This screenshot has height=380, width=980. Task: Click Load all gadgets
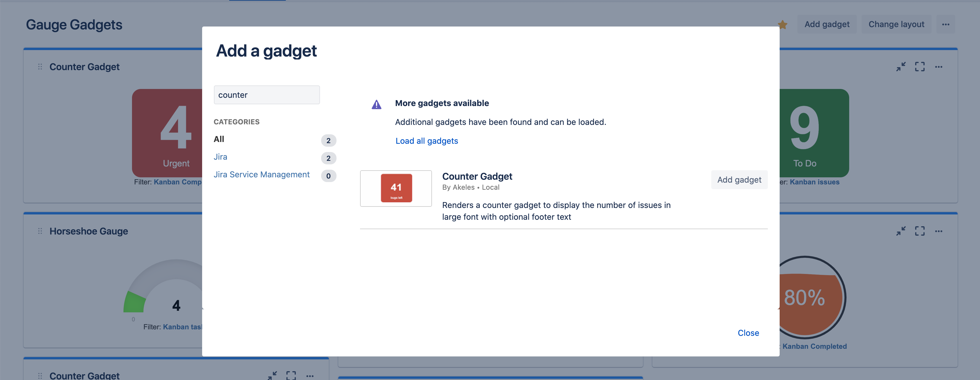point(426,141)
